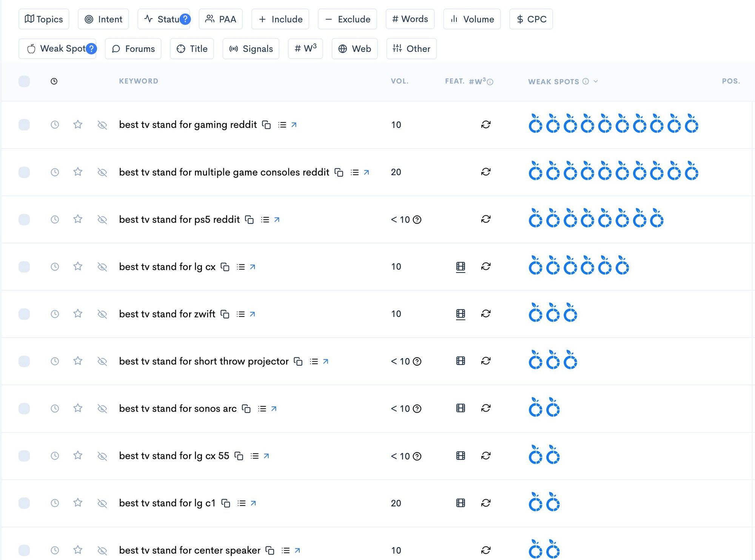Click the copy icon for 'best tv stand for zwift'
The image size is (755, 560).
coord(226,314)
